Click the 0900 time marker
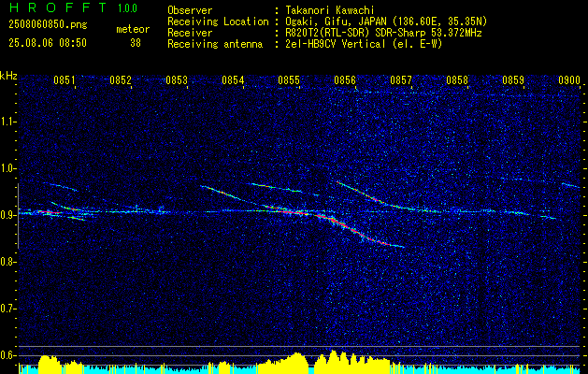Image resolution: width=588 pixels, height=374 pixels. (x=569, y=80)
